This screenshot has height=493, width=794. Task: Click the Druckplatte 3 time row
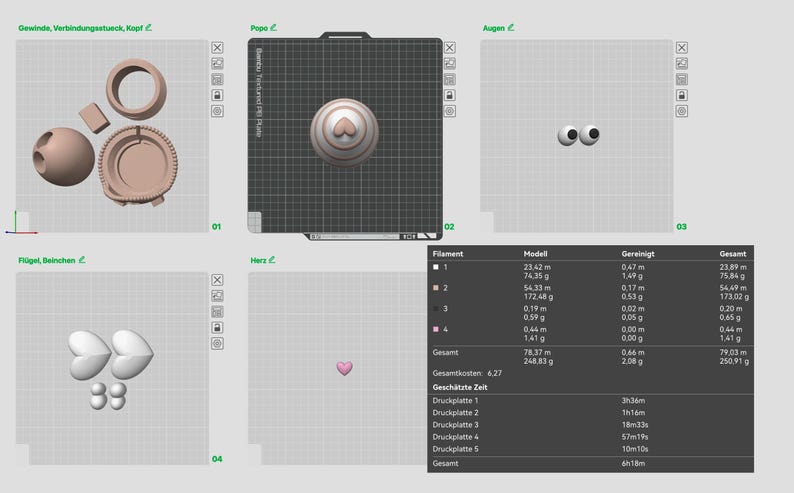pos(590,425)
